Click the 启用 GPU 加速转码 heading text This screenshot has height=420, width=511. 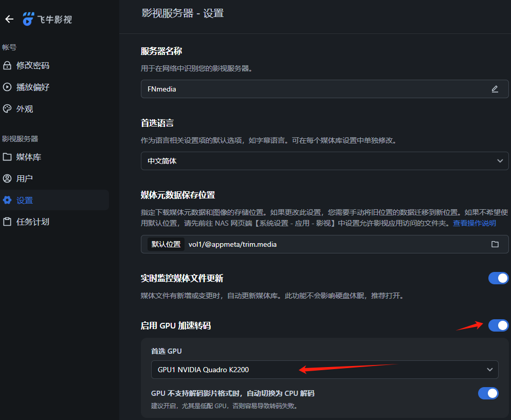click(x=176, y=325)
